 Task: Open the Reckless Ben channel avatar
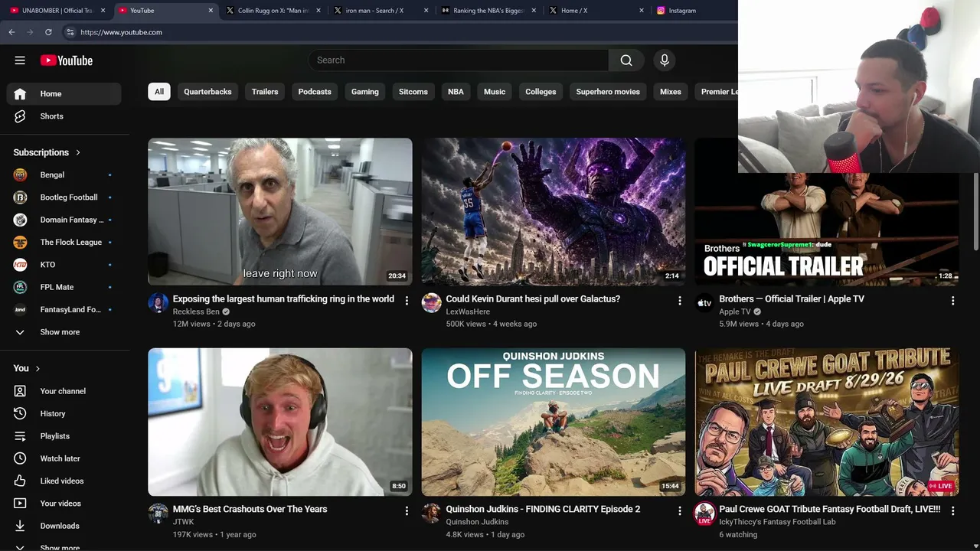pos(158,303)
